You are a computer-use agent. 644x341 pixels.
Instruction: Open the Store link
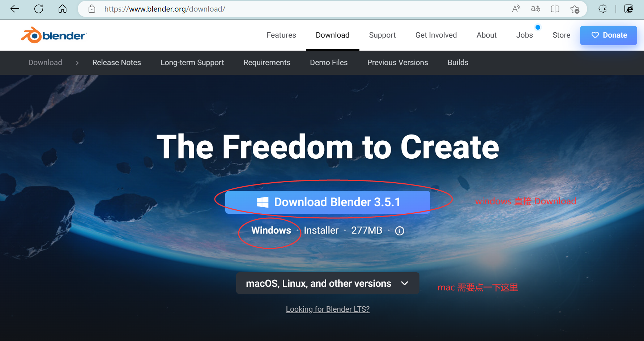[x=561, y=35]
